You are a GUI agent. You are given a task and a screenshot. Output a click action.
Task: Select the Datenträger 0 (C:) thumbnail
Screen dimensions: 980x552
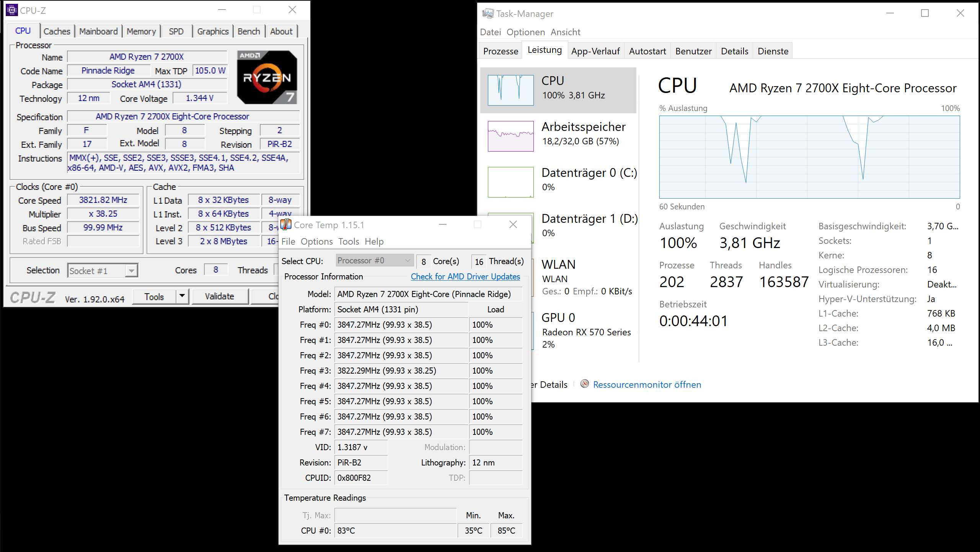pos(510,182)
